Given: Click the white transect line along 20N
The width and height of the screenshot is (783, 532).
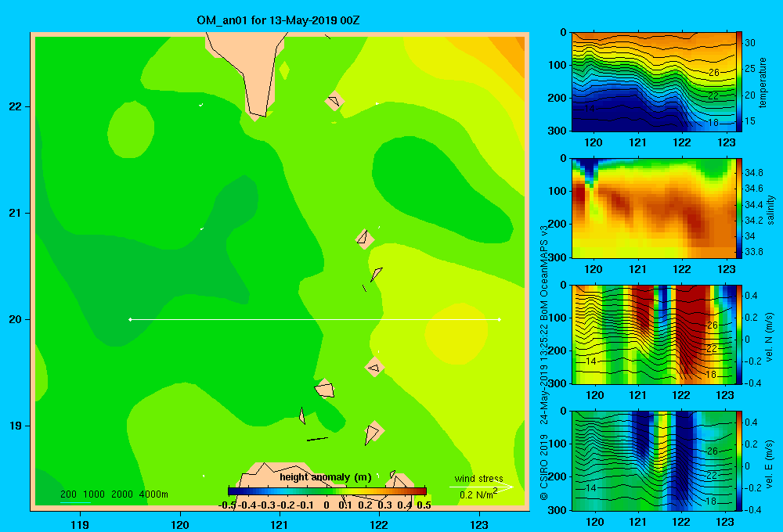Looking at the screenshot, I should 315,319.
